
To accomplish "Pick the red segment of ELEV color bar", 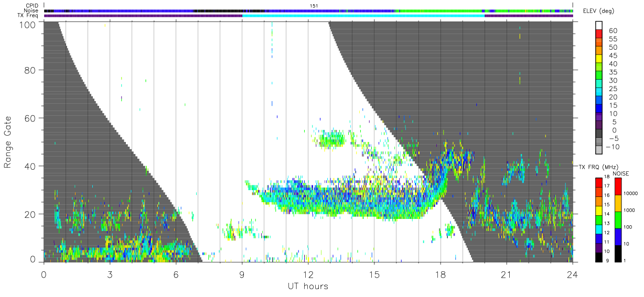I will tap(600, 35).
